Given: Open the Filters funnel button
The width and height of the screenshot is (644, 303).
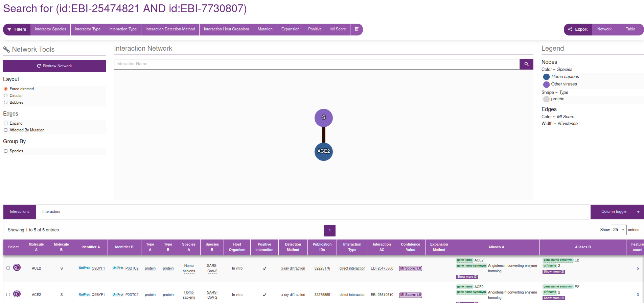Looking at the screenshot, I should point(17,29).
